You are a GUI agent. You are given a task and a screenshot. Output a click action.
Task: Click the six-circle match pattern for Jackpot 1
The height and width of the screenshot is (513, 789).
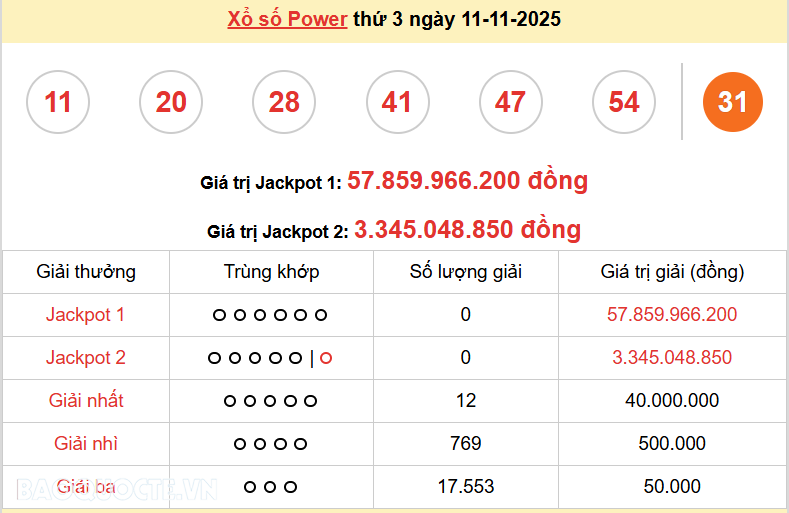(270, 315)
